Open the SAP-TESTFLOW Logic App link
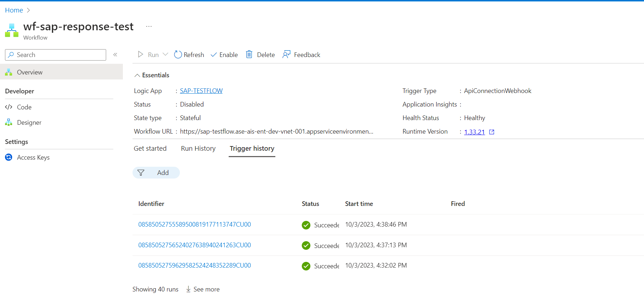 click(201, 91)
